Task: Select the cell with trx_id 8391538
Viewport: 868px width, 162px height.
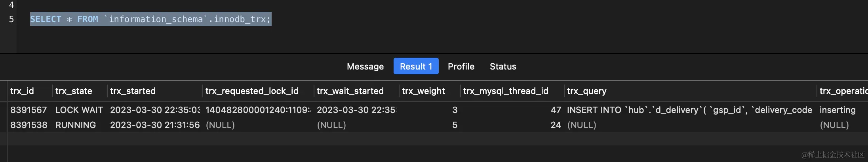Action: point(29,125)
